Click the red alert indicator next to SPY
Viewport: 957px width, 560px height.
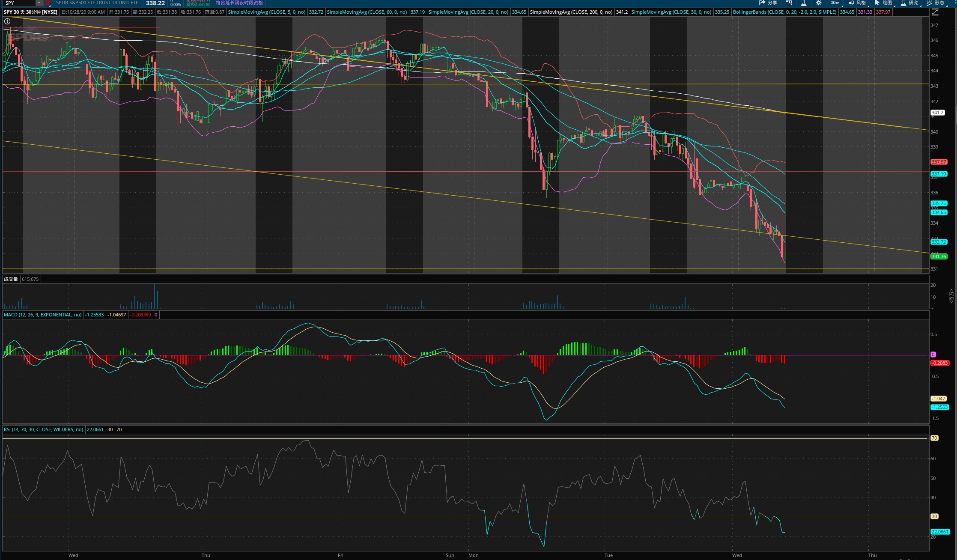point(48,3)
